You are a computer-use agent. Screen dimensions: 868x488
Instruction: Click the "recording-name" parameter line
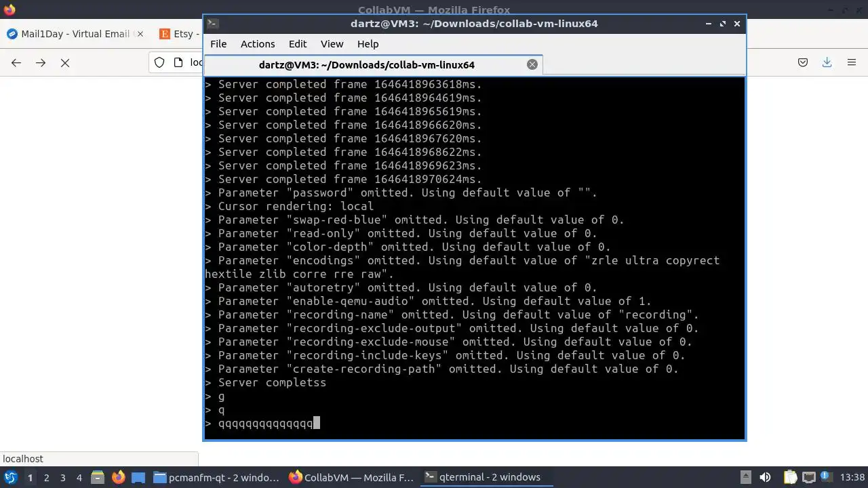tap(452, 315)
